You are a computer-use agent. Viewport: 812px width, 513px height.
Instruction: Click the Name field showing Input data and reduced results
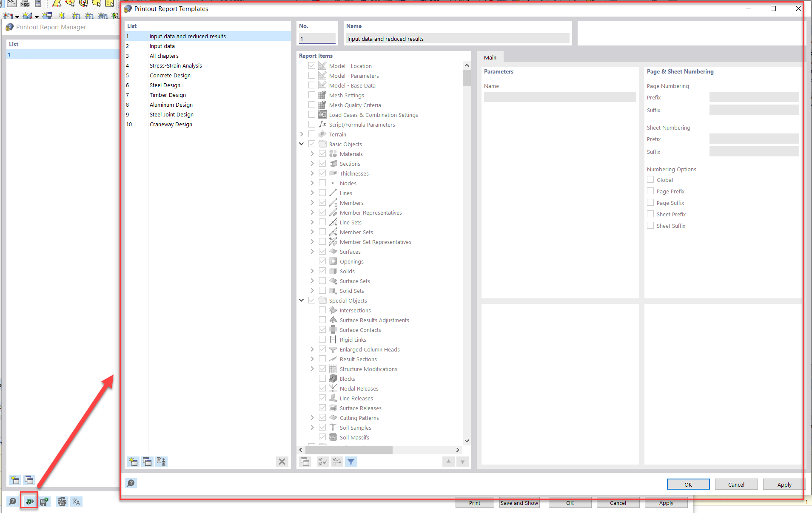click(x=458, y=38)
